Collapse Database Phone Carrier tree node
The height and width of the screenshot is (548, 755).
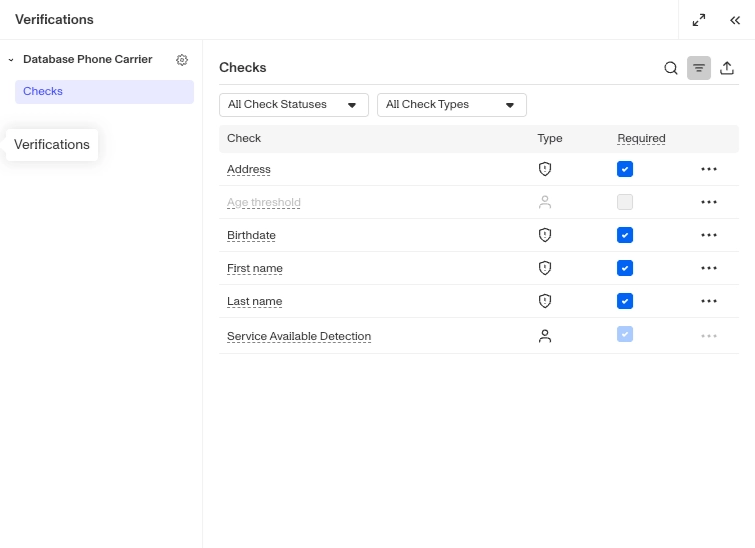(11, 60)
